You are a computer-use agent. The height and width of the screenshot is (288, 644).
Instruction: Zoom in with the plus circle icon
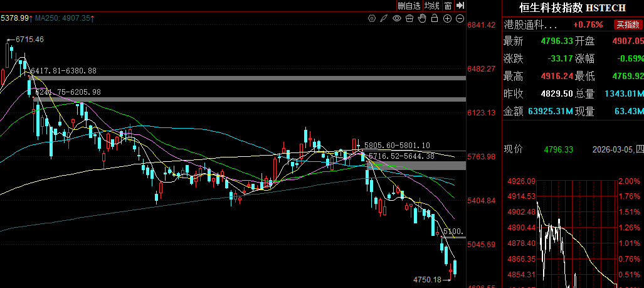tap(448, 18)
